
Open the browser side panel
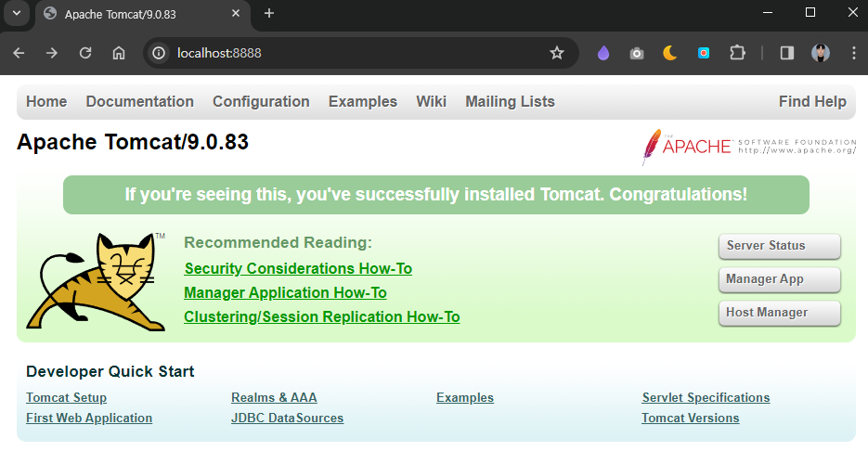[x=786, y=53]
